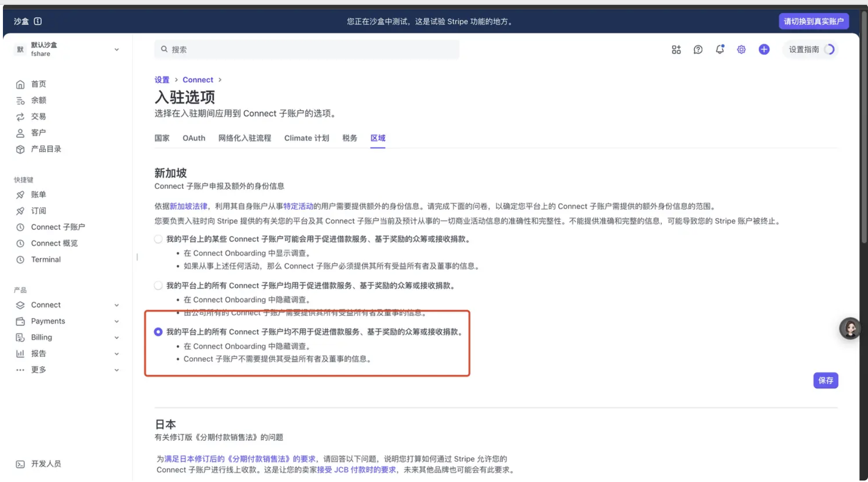Screen dimensions: 868x482
Task: Click the sandbox info icon
Action: [38, 21]
